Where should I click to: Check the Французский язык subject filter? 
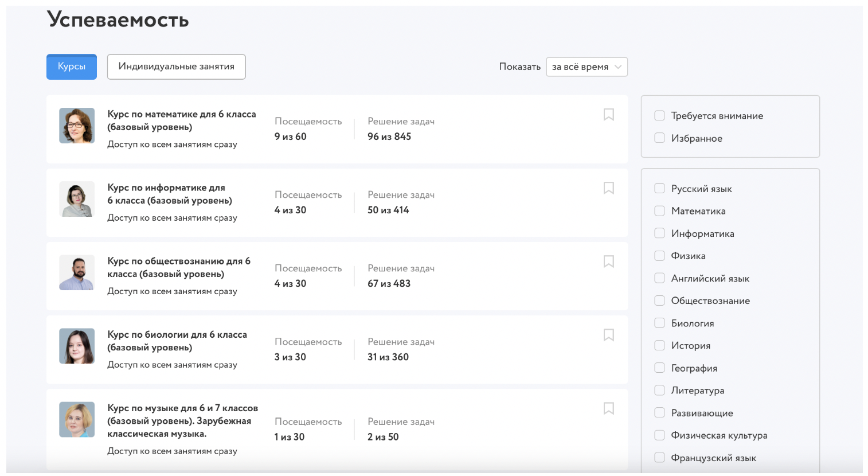pyautogui.click(x=660, y=458)
